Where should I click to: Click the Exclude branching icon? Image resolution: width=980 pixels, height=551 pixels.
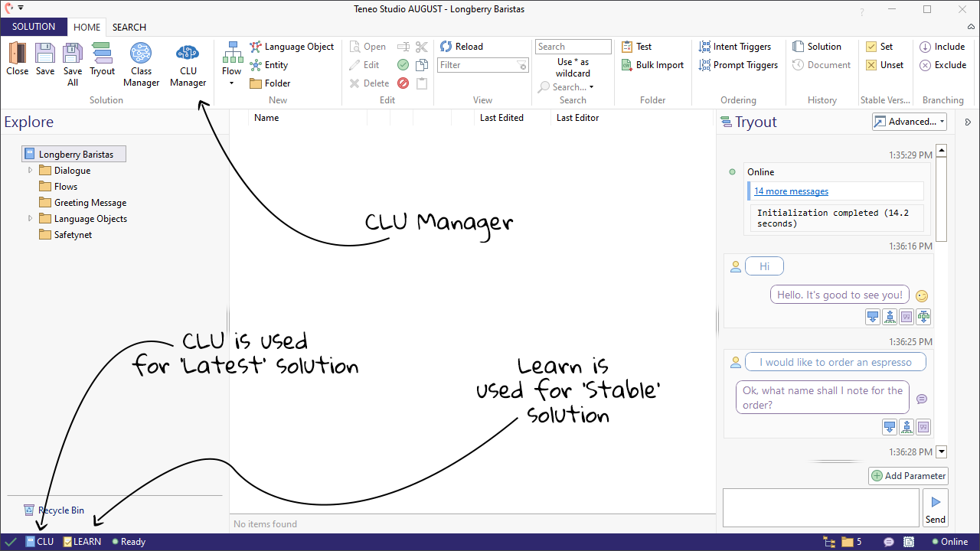point(925,65)
